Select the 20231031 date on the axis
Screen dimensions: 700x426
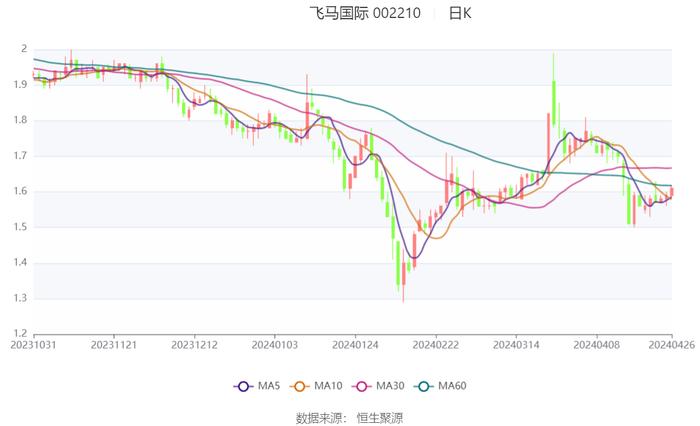[34, 344]
